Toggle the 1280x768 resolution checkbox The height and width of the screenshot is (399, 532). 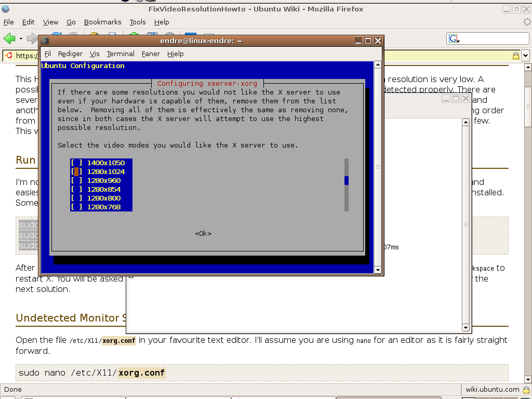76,207
